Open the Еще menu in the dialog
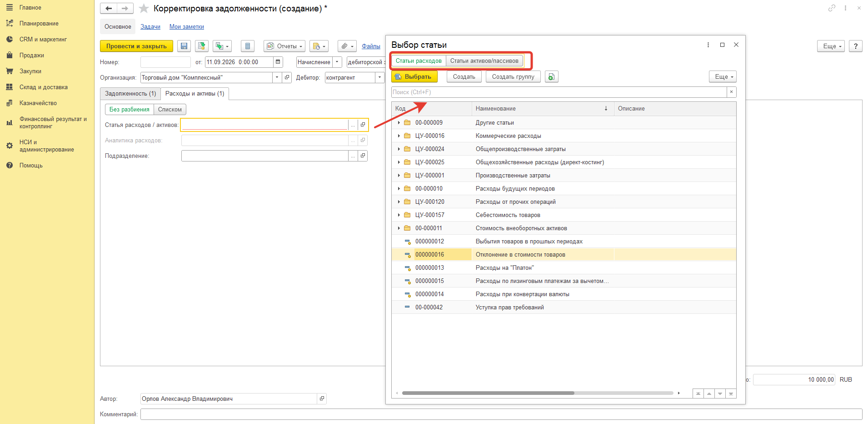Viewport: 868px width, 424px height. [x=723, y=77]
